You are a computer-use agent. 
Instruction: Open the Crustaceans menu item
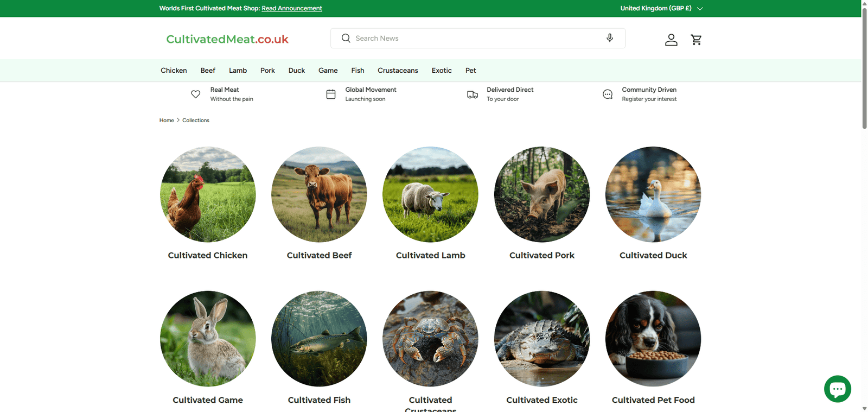(398, 71)
